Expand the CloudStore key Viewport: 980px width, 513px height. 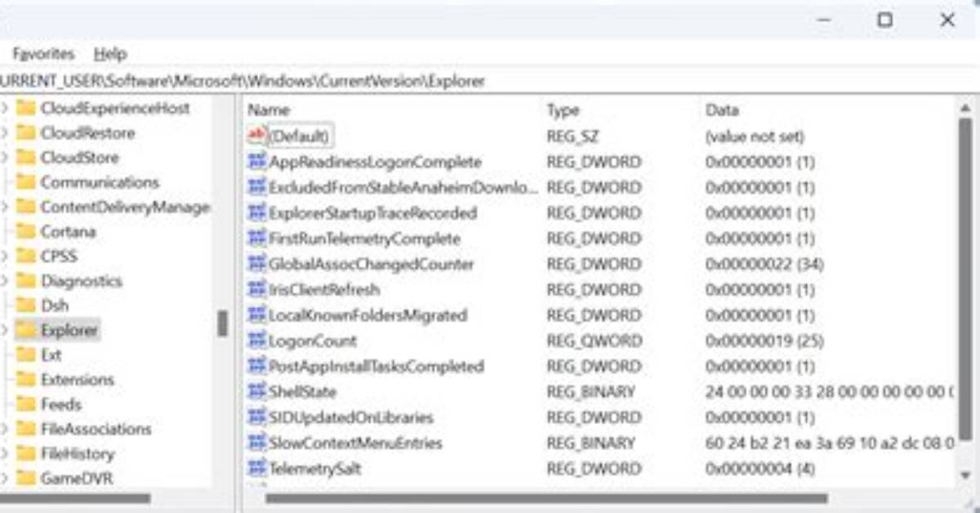click(4, 157)
